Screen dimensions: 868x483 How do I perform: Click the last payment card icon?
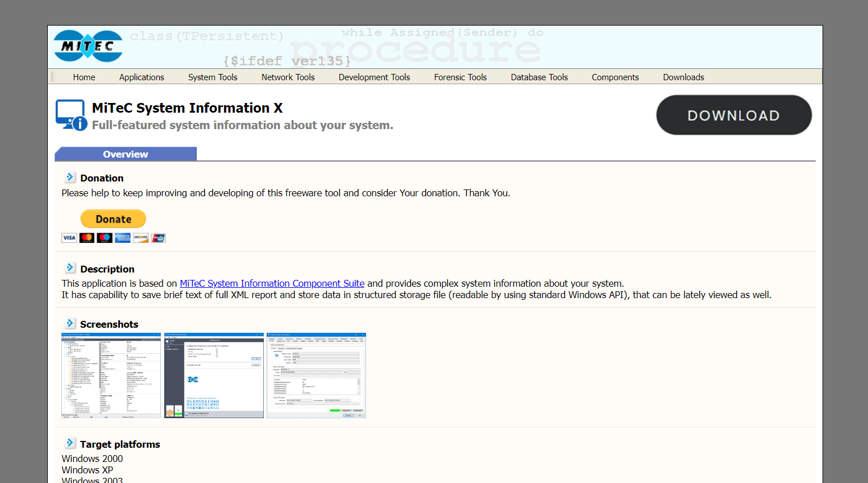click(159, 238)
